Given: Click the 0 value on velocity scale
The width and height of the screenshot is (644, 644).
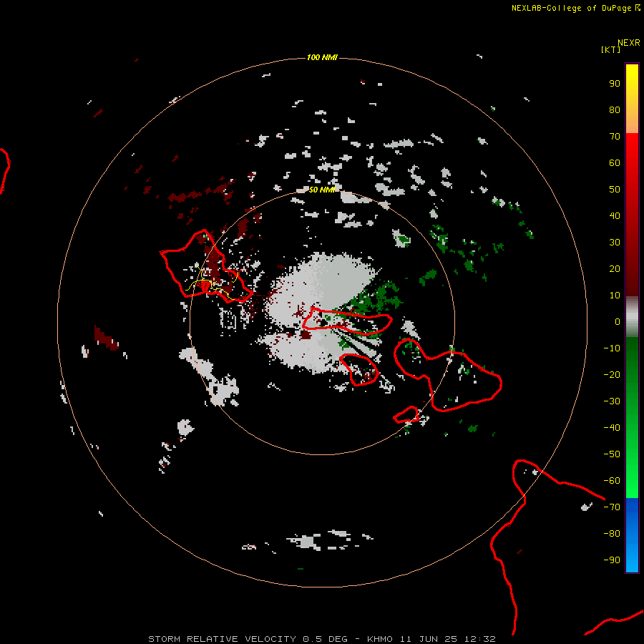Looking at the screenshot, I should [618, 321].
